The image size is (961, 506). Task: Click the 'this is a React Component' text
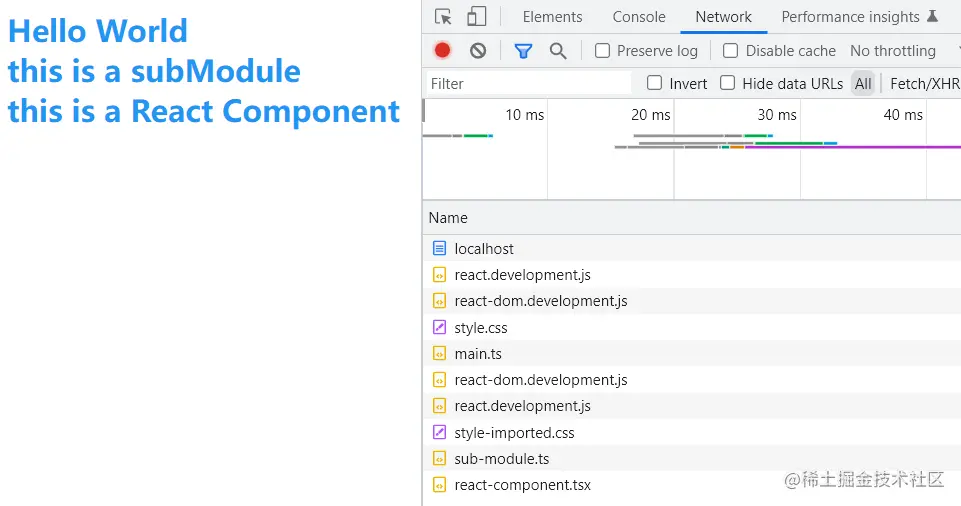(203, 111)
